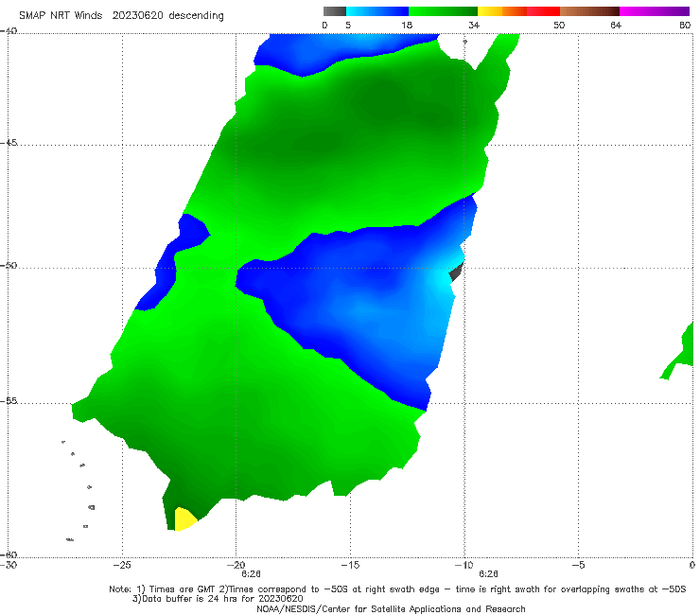
Task: Click the latitude axis label '-50'
Action: [x=9, y=265]
